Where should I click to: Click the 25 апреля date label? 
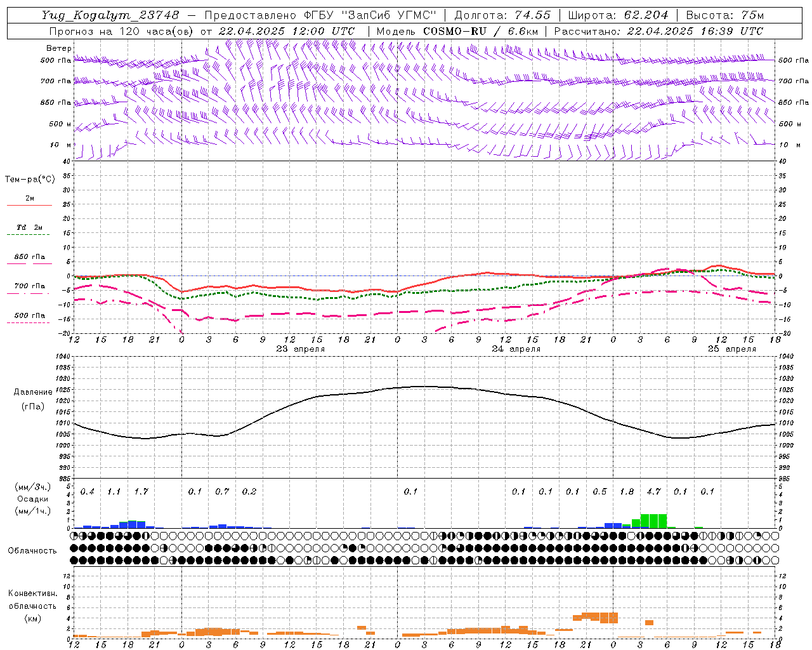click(731, 349)
